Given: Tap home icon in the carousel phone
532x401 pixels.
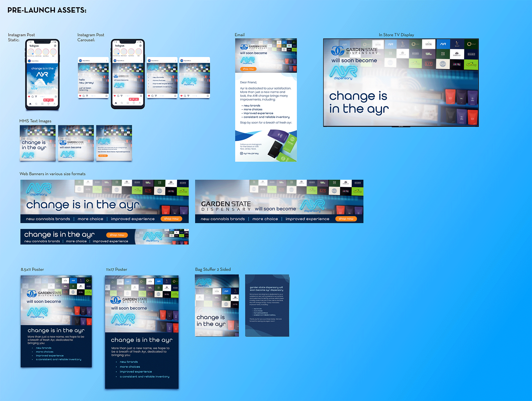Looking at the screenshot, I should (116, 103).
